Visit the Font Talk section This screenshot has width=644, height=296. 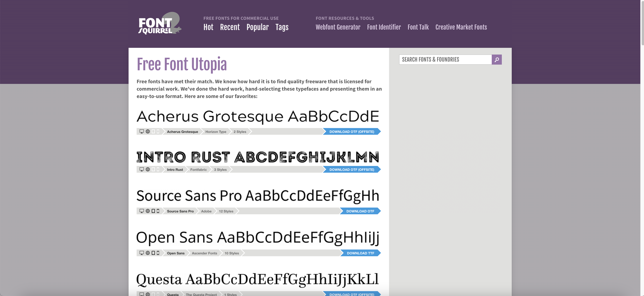coord(418,27)
